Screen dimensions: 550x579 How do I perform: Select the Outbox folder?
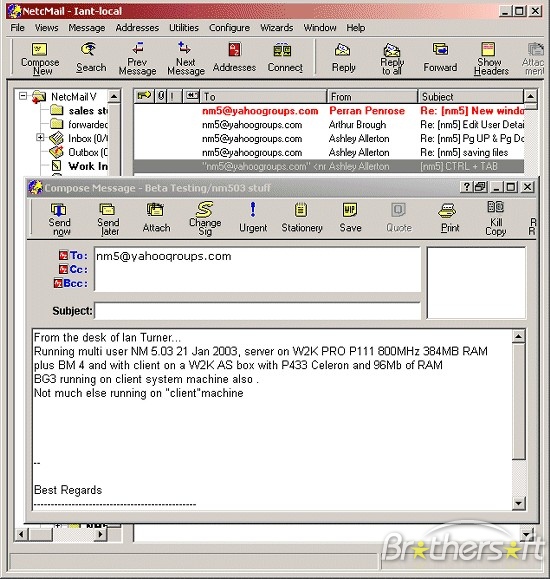79,152
